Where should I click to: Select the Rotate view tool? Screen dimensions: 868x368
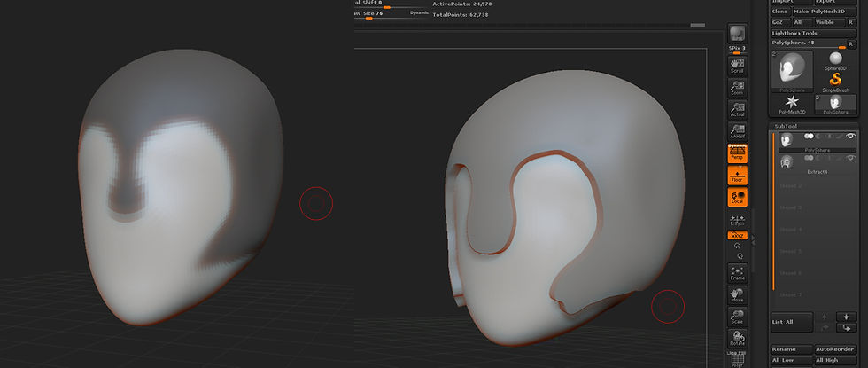pos(737,338)
